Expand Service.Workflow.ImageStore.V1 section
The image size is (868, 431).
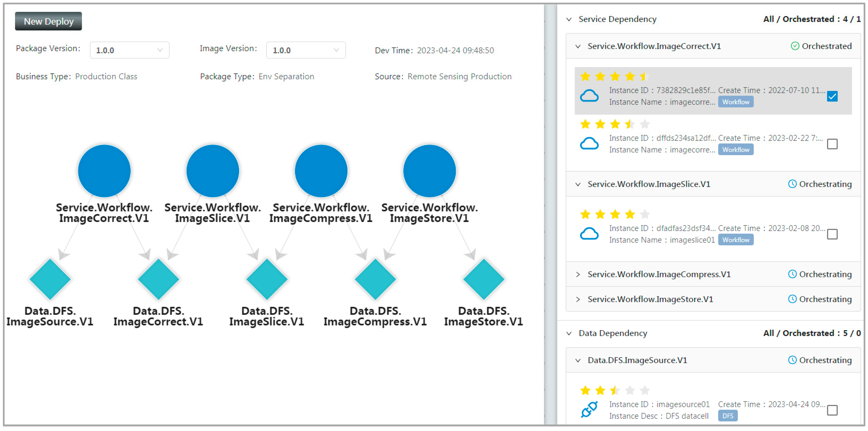tap(578, 299)
